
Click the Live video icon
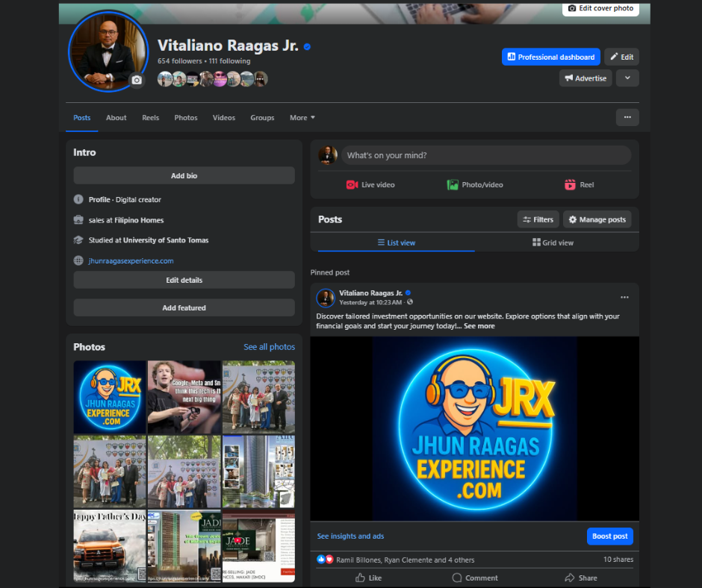tap(352, 185)
